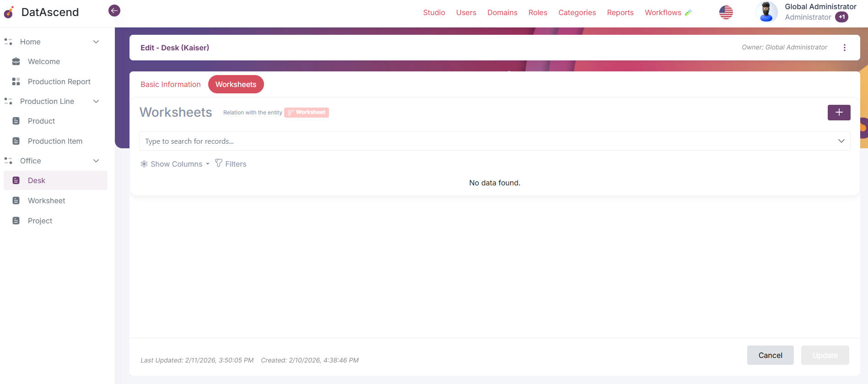This screenshot has height=384, width=868.
Task: Click the Production Line group icon
Action: (8, 101)
